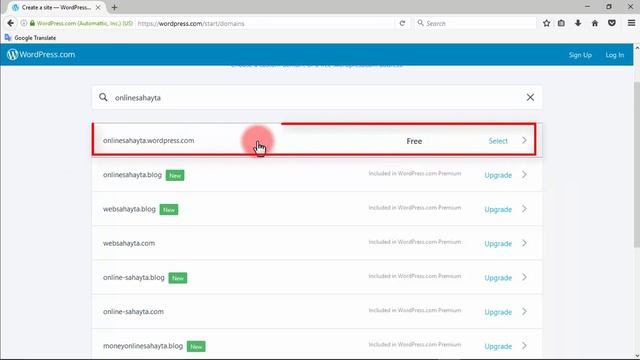Focus the domain search field 'onlinesahayta'

click(x=317, y=98)
